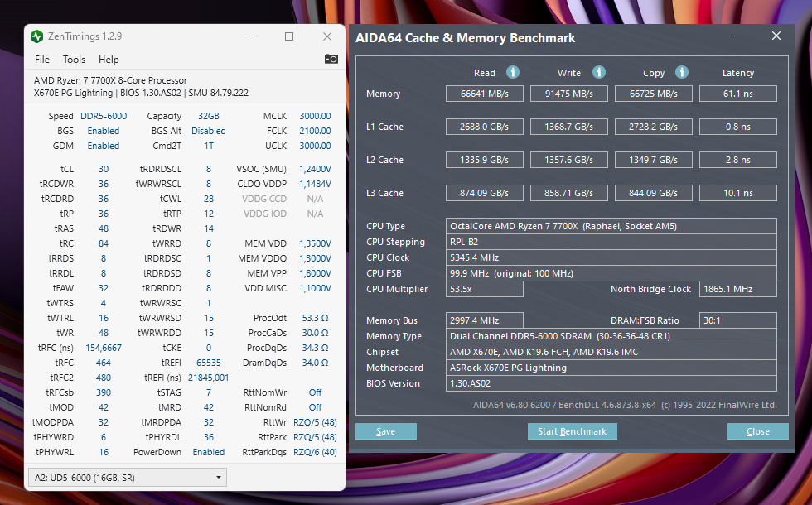Click the CPU Stepping value RPL-B2
The height and width of the screenshot is (505, 812).
tap(611, 242)
